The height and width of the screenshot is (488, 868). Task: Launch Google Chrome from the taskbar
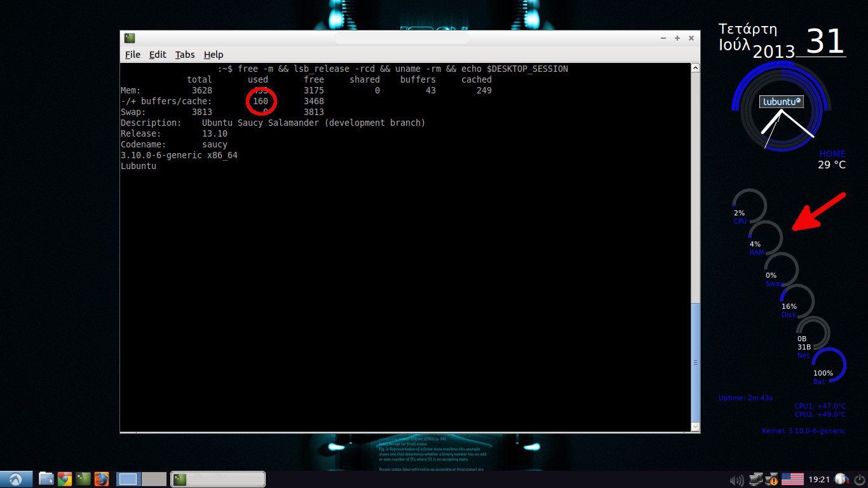tap(65, 479)
